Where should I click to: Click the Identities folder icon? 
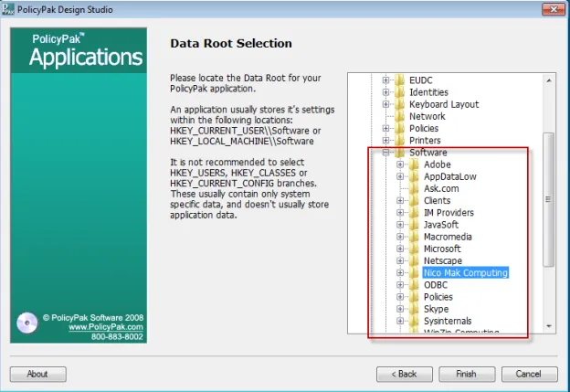399,92
